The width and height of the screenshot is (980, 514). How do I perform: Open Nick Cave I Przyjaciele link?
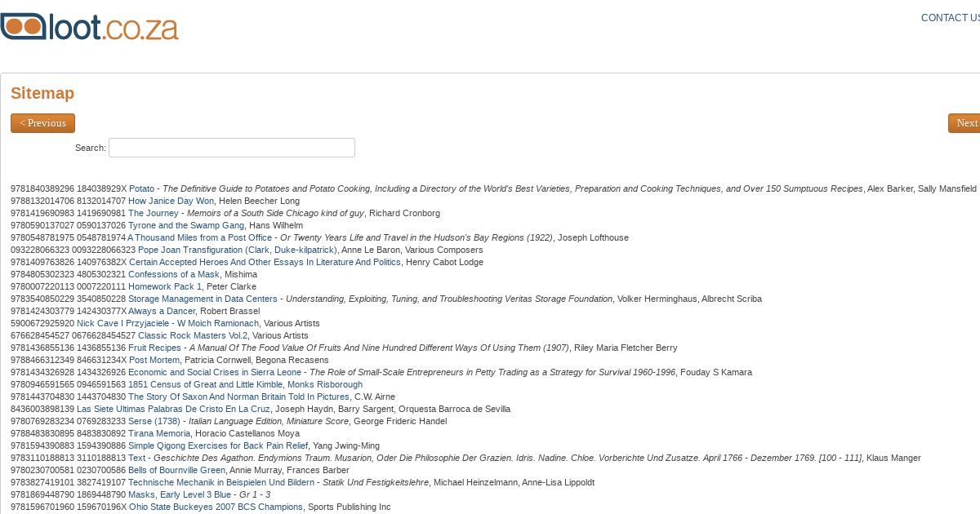[167, 323]
